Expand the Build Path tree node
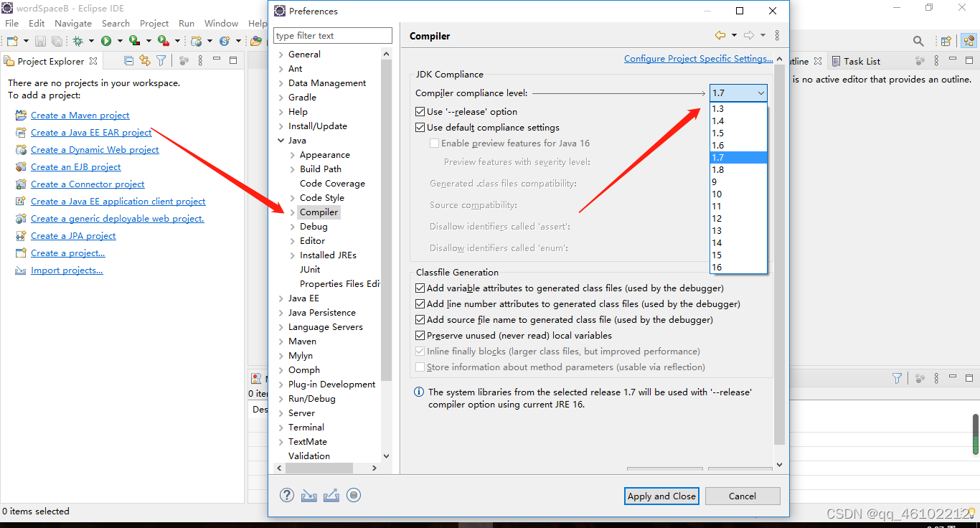The height and width of the screenshot is (528, 980). [x=292, y=169]
